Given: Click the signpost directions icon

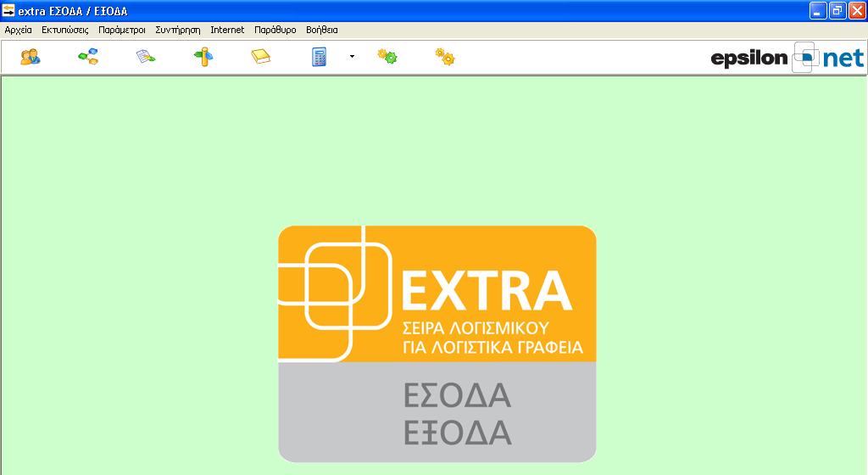Looking at the screenshot, I should pos(203,57).
